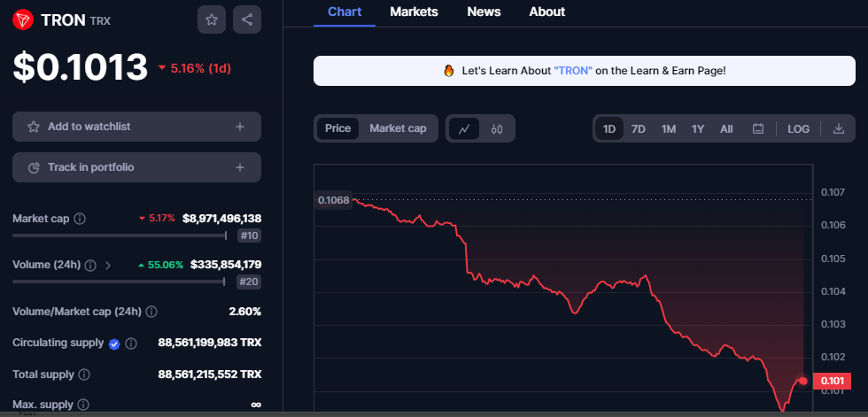Toggle the chart to Market cap view
The height and width of the screenshot is (417, 868).
(398, 128)
